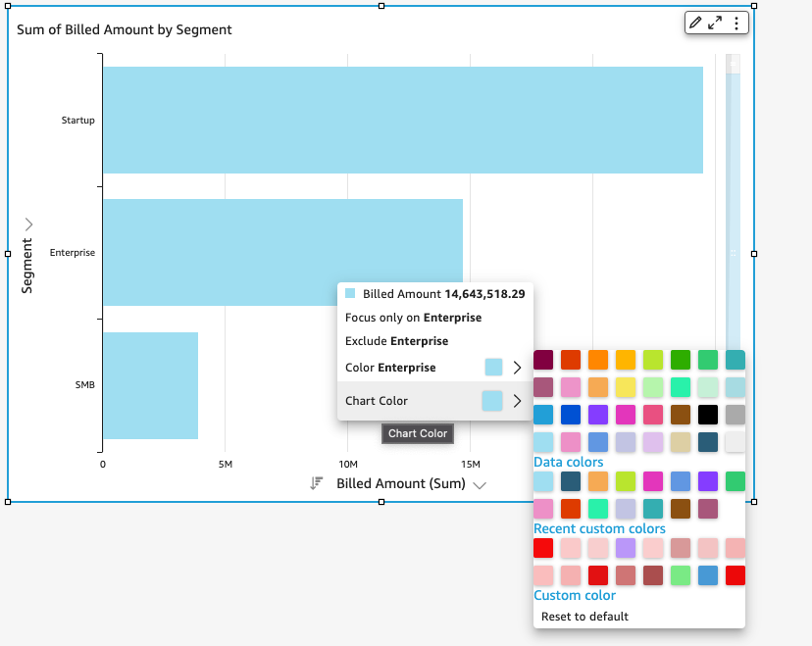
Task: Click the Startup bar in the chart
Action: pyautogui.click(x=402, y=120)
